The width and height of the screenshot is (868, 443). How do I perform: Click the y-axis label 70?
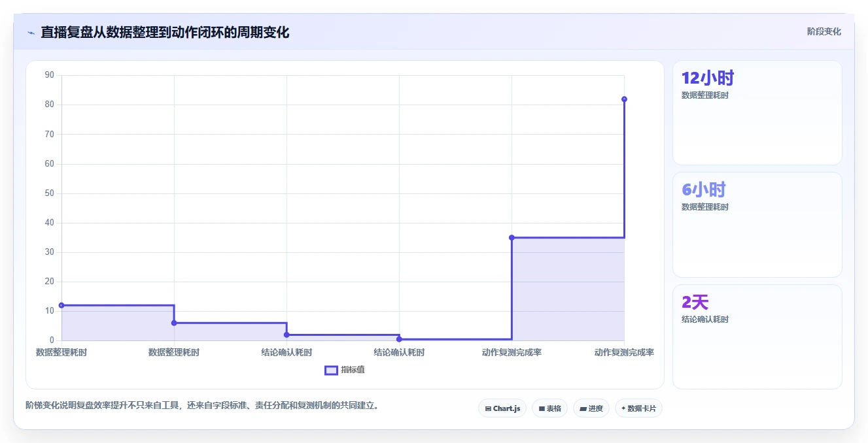pos(50,134)
